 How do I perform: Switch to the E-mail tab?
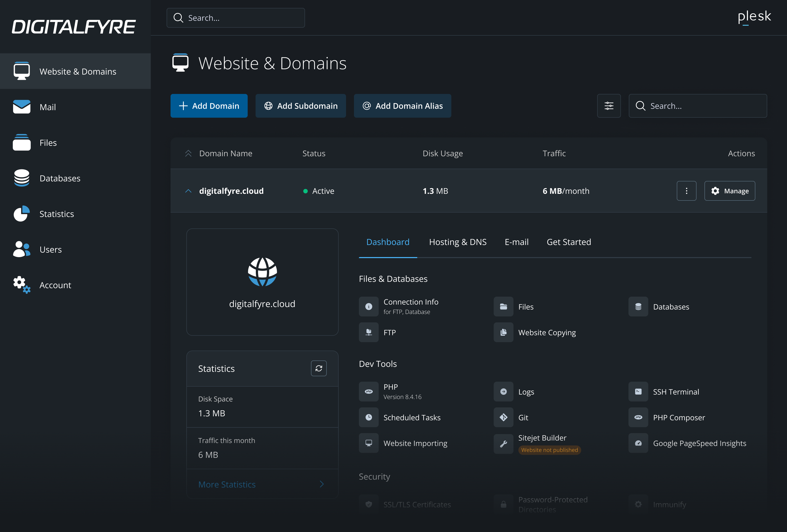click(516, 242)
